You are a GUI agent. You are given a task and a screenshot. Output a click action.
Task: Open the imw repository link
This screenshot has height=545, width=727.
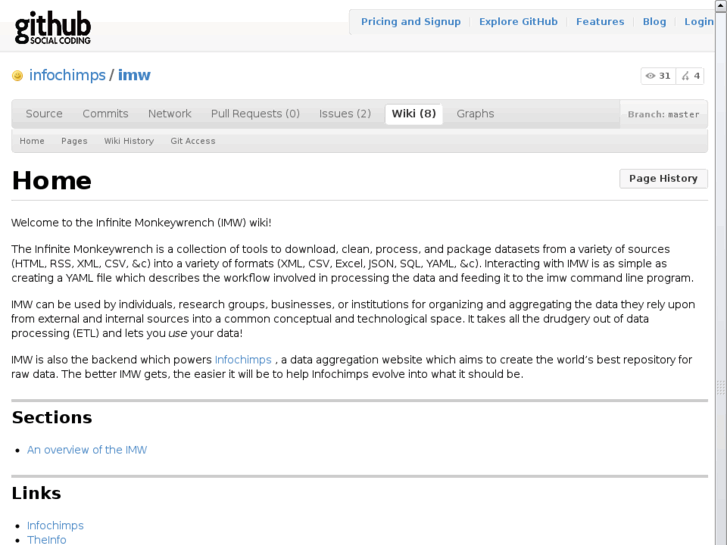134,75
